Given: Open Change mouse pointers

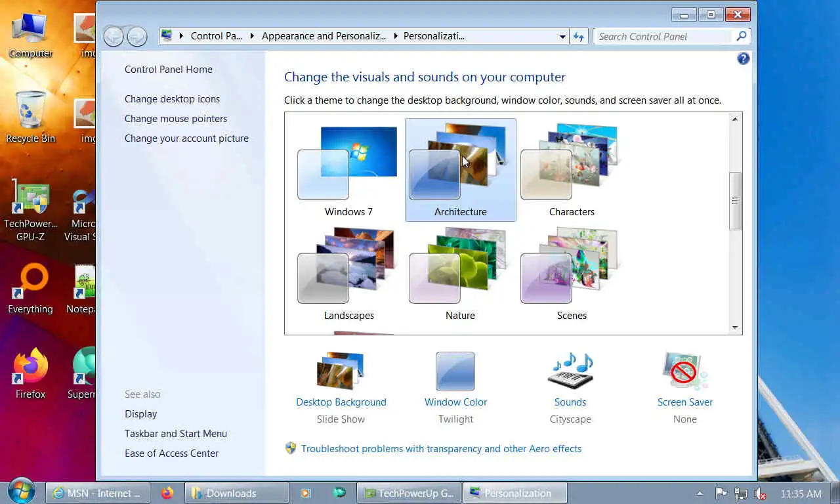Looking at the screenshot, I should coord(176,119).
